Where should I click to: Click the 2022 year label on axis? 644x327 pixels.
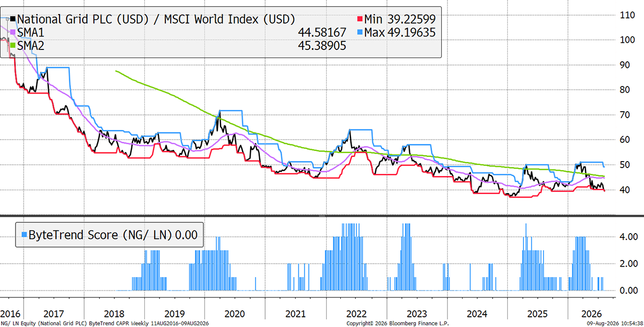point(356,313)
